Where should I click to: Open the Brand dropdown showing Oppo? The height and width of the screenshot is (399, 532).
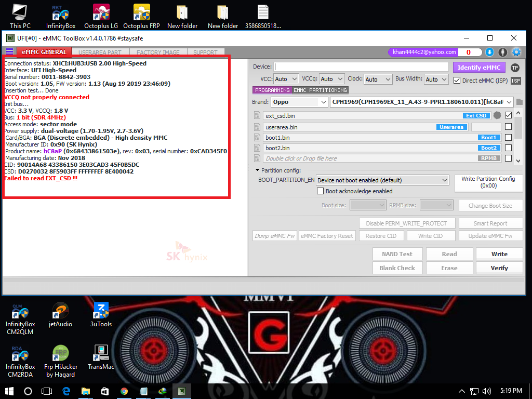299,102
